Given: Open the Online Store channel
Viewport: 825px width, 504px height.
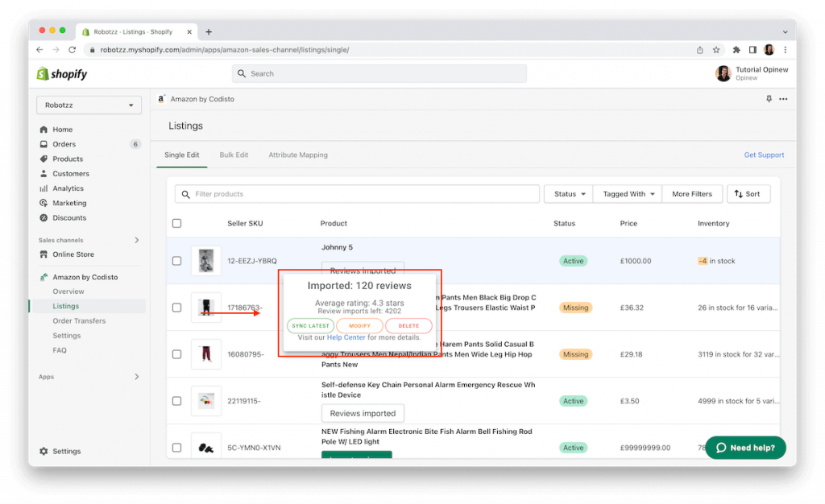Looking at the screenshot, I should tap(73, 254).
